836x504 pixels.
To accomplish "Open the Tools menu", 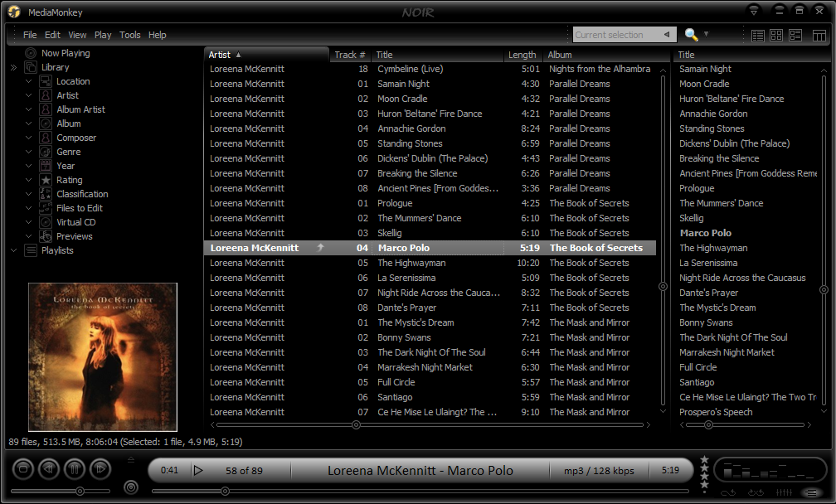I will pos(130,35).
